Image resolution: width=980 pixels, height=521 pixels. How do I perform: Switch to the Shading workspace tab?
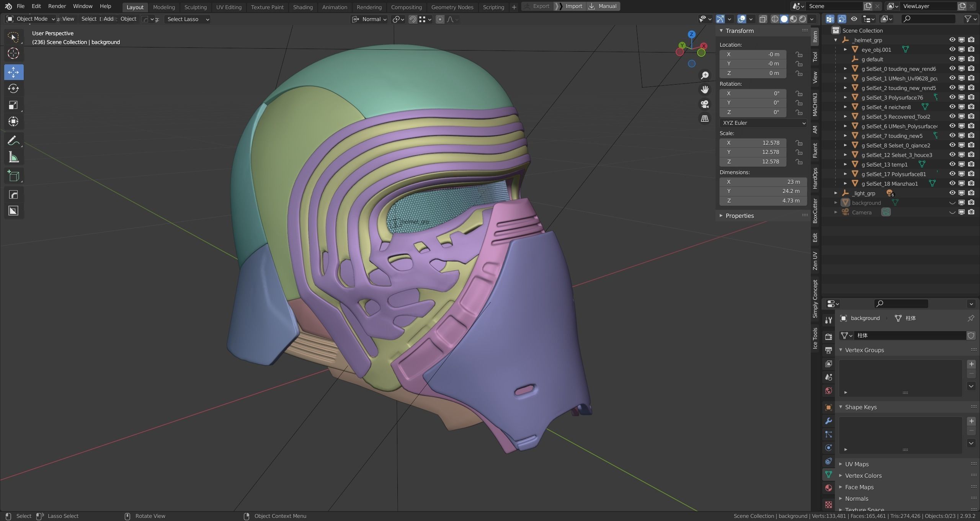[303, 7]
